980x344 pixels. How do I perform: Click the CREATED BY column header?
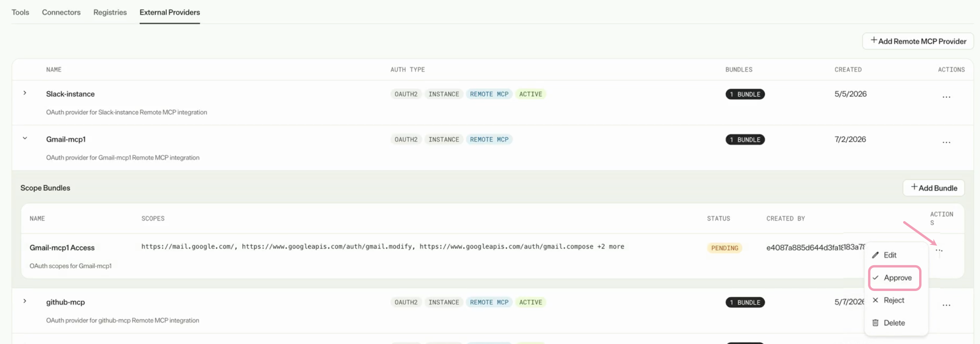(x=786, y=219)
